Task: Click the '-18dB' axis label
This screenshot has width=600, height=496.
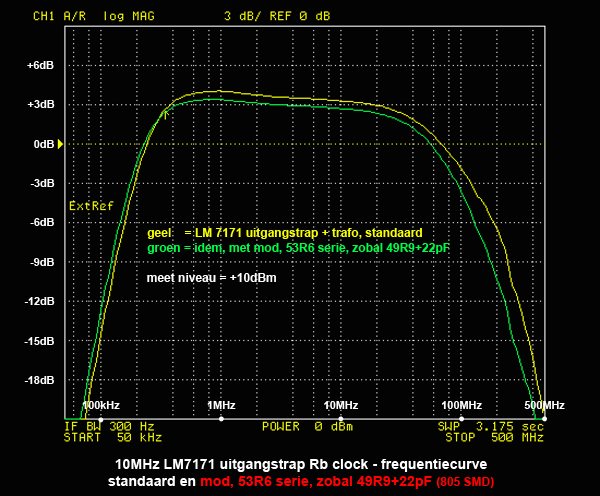Action: click(39, 380)
